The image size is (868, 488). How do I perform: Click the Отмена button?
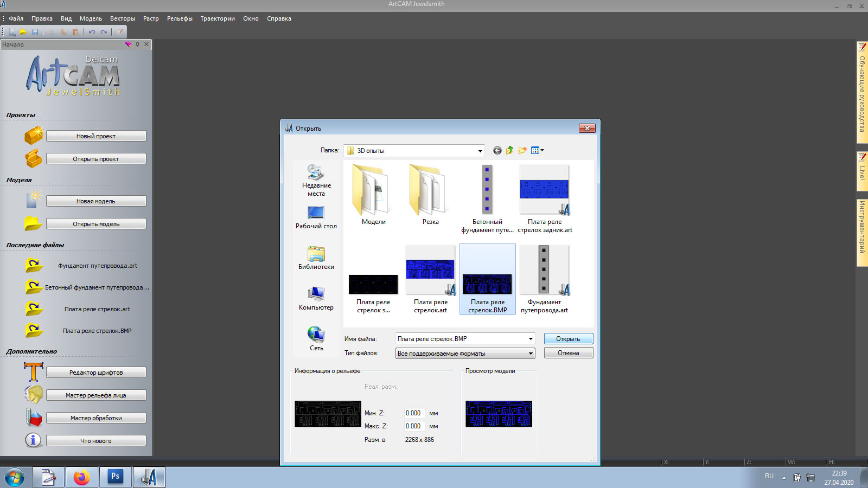[568, 353]
